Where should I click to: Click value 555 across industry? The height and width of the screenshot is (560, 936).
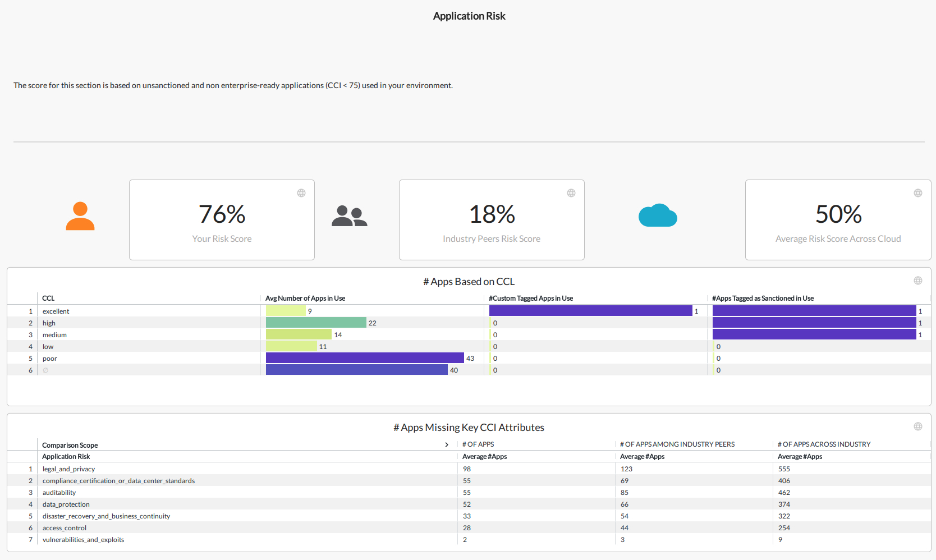pyautogui.click(x=784, y=469)
